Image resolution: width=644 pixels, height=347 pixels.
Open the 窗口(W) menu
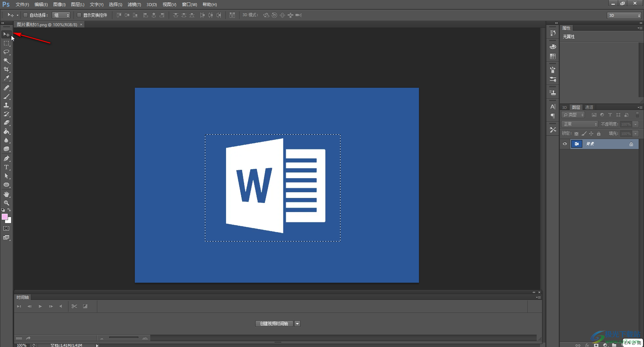tap(190, 4)
